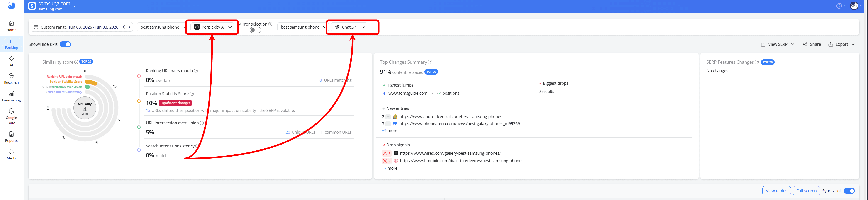Open the Research section in sidebar
This screenshot has width=868, height=200.
pyautogui.click(x=11, y=79)
